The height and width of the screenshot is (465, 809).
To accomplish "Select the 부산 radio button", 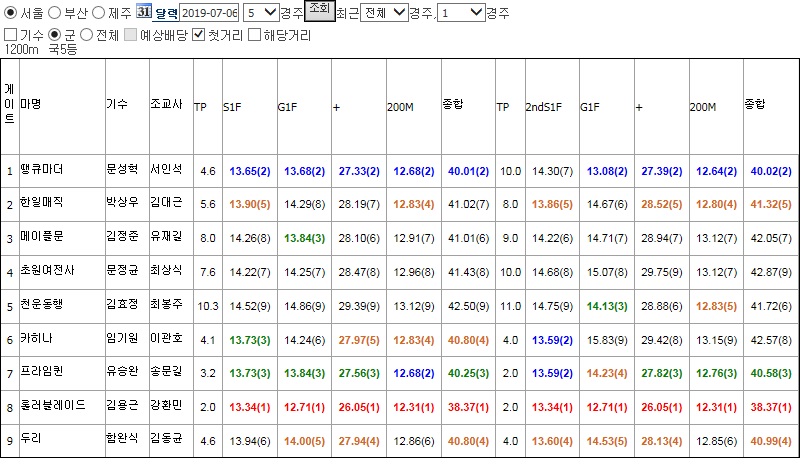I will tap(54, 13).
